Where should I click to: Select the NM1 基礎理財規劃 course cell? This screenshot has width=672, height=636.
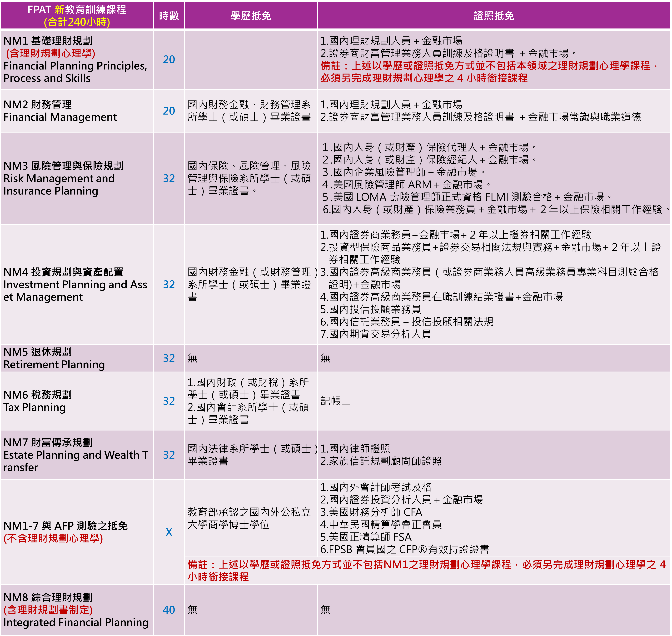(x=77, y=60)
